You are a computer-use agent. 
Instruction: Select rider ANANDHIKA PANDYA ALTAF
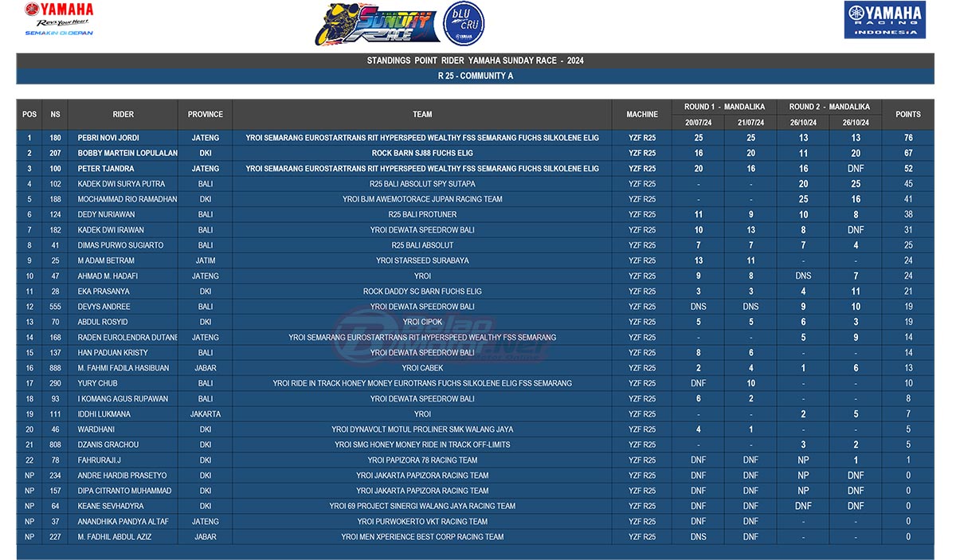click(x=123, y=522)
